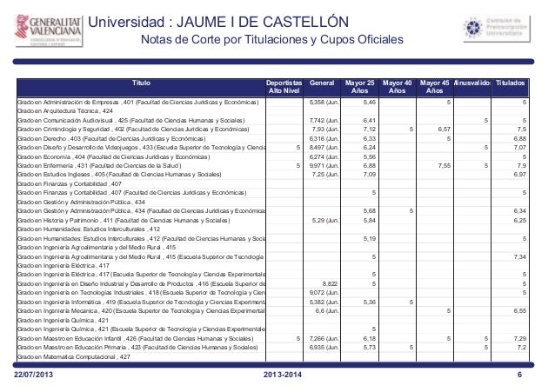Click page number 6 in footer
Image resolution: width=555 pixels, height=392 pixels.
tap(519, 375)
